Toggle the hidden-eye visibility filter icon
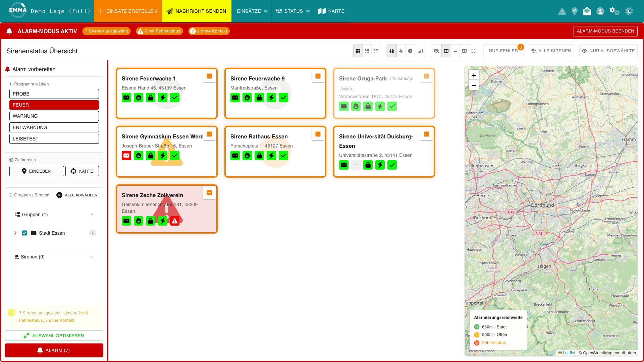644x362 pixels. (436, 51)
